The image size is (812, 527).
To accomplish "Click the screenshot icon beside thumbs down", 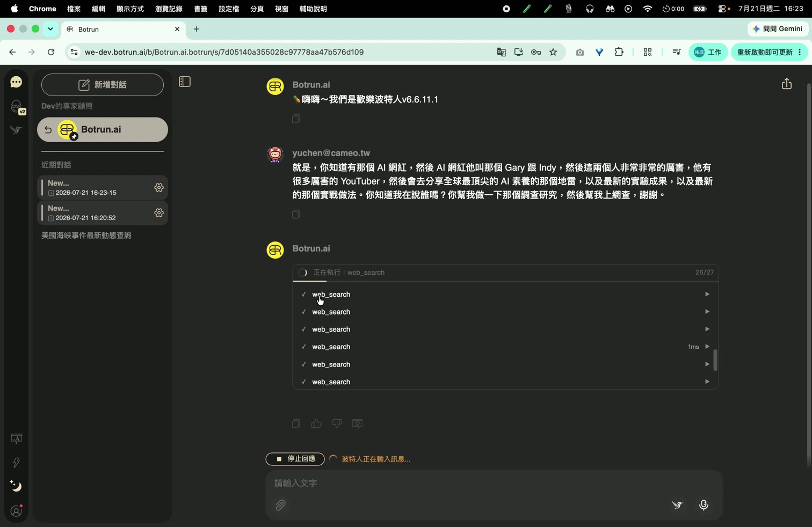I will tap(357, 423).
